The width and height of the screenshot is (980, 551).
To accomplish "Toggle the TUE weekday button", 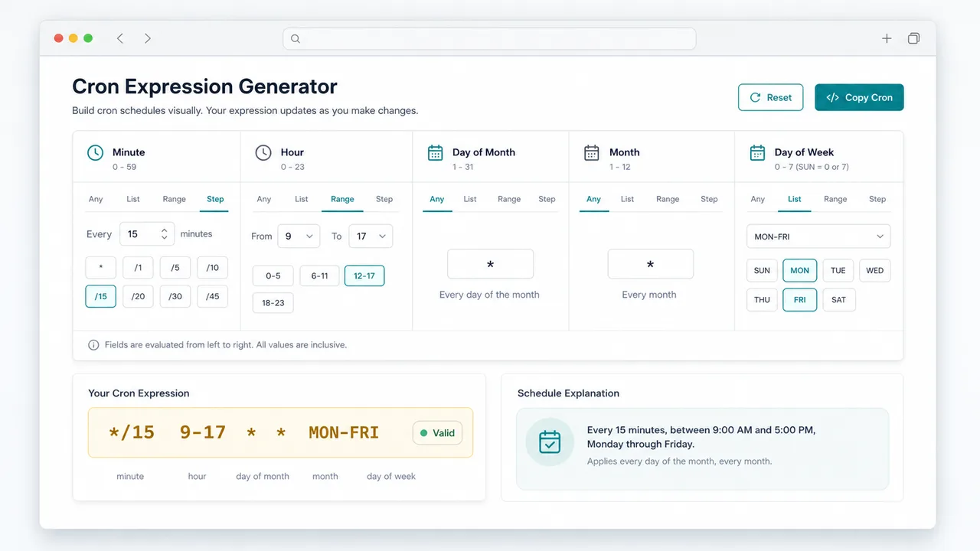I will pyautogui.click(x=838, y=270).
